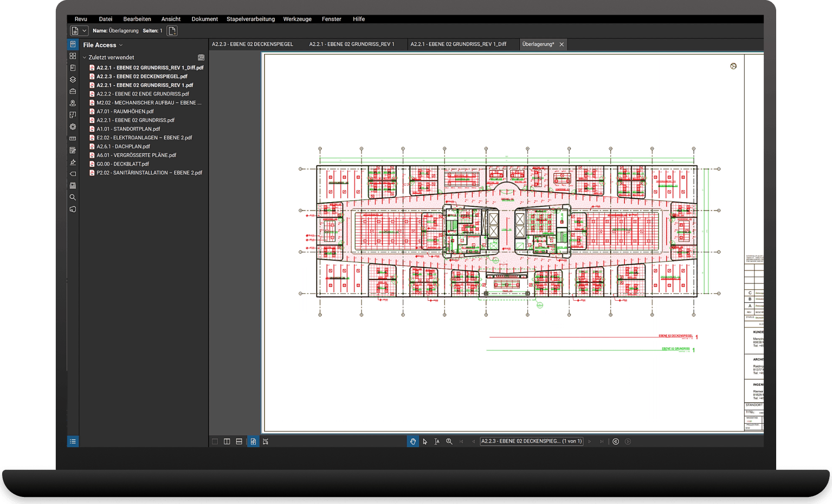The height and width of the screenshot is (504, 832).
Task: Click the Zoom tool in bottom bar
Action: pos(449,442)
